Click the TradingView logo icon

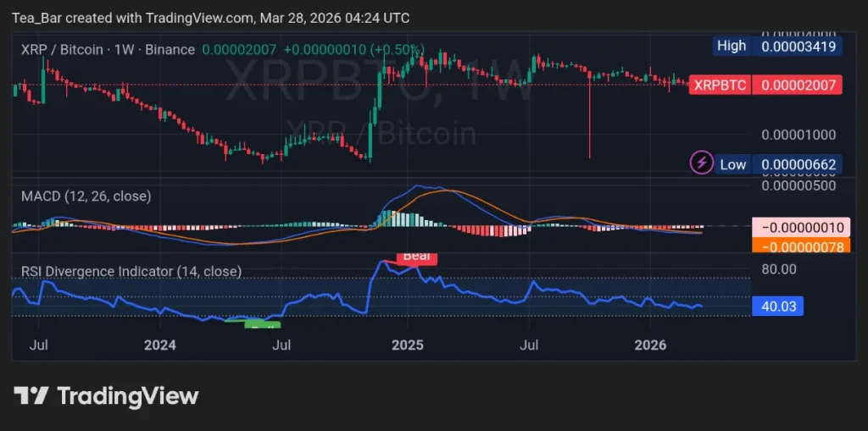[x=31, y=396]
